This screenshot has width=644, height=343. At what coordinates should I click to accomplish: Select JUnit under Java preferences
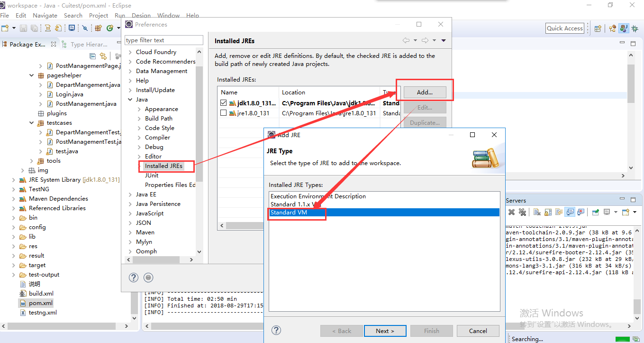tap(152, 176)
